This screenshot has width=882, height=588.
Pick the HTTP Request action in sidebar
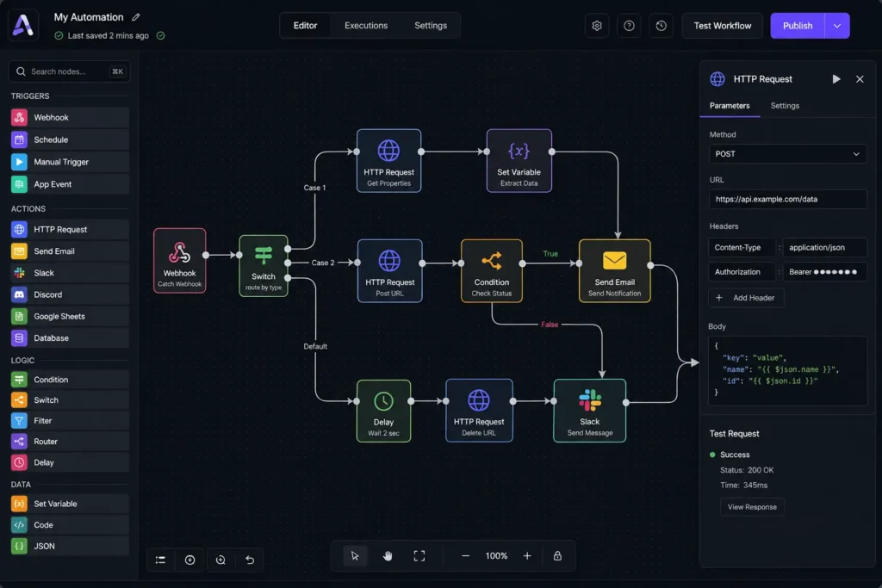pyautogui.click(x=70, y=229)
